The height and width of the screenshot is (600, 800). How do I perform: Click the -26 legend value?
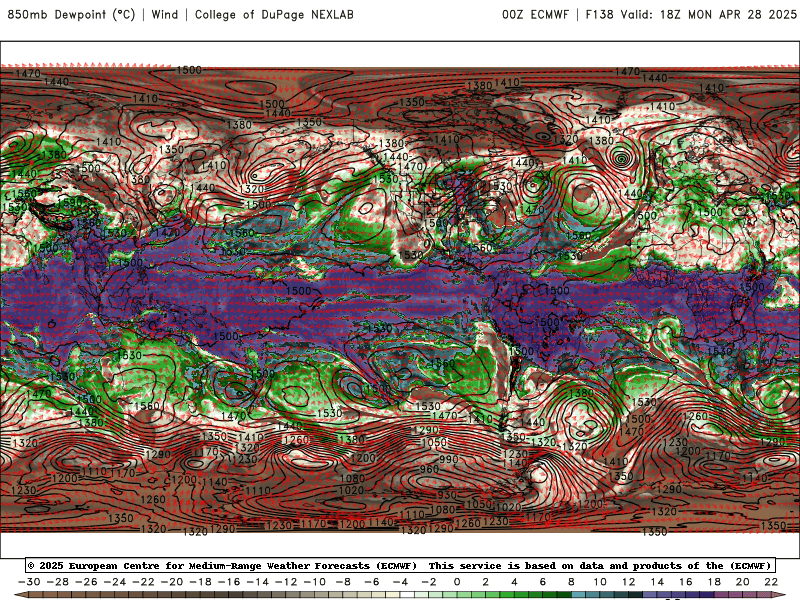coord(86,582)
